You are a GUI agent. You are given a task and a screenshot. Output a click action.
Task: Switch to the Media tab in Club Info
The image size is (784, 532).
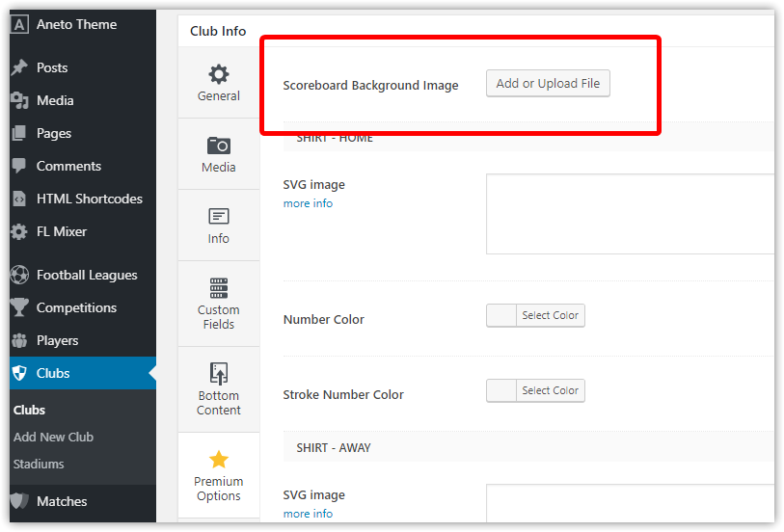click(219, 154)
